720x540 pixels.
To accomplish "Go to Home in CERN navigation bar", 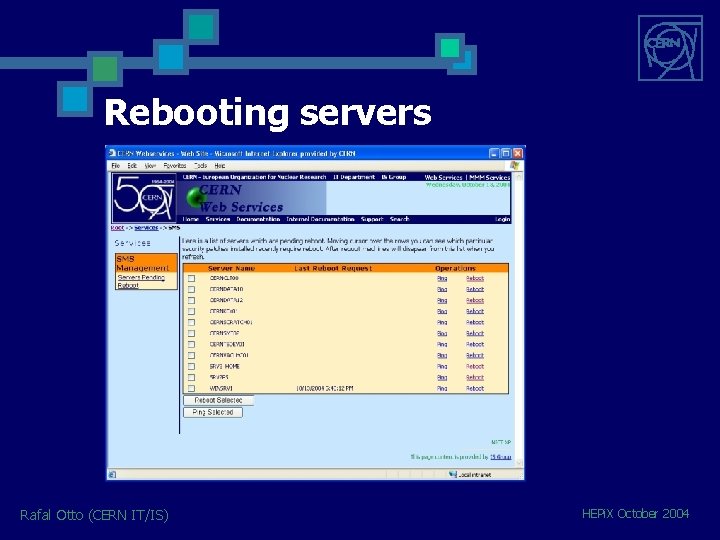I will [191, 219].
